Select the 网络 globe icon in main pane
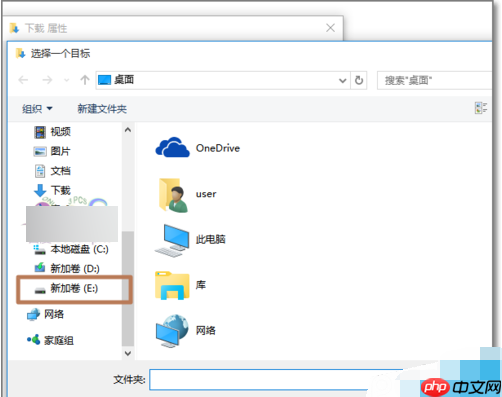502x397 pixels. [x=172, y=331]
